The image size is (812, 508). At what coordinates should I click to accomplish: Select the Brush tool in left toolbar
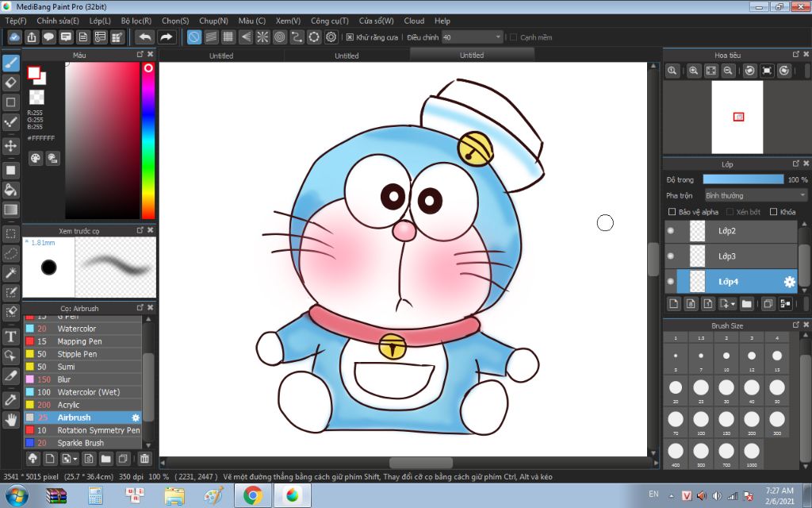pos(10,63)
